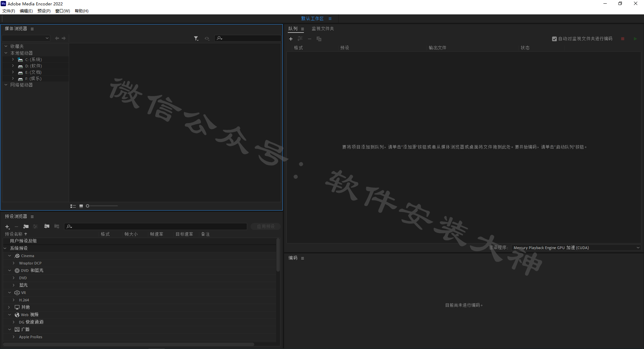Open the Media Browser panel menu icon
The width and height of the screenshot is (644, 349).
point(32,29)
